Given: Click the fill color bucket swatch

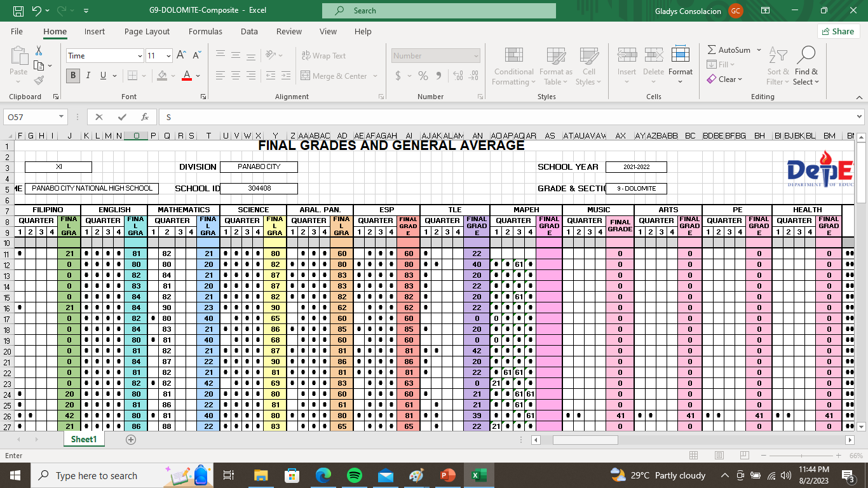Looking at the screenshot, I should (x=162, y=76).
